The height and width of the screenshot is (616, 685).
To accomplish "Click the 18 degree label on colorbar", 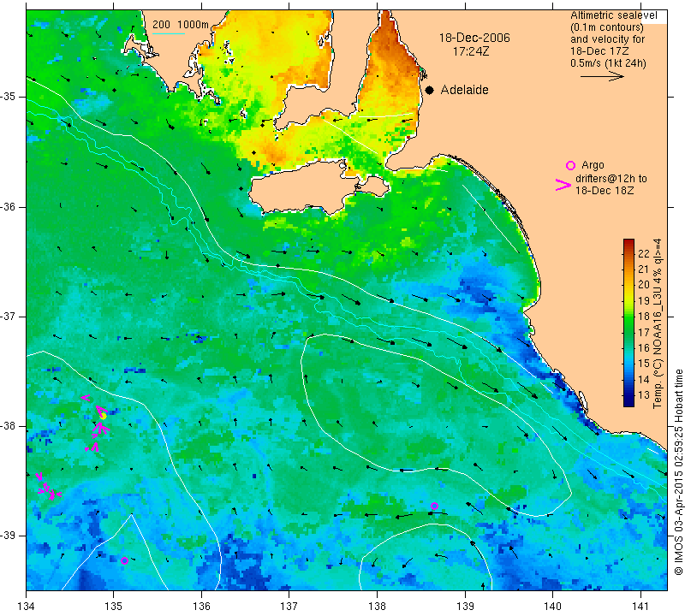I will tap(644, 317).
